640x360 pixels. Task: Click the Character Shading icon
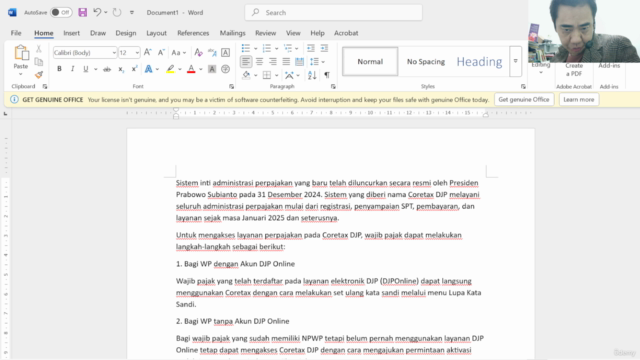[212, 69]
